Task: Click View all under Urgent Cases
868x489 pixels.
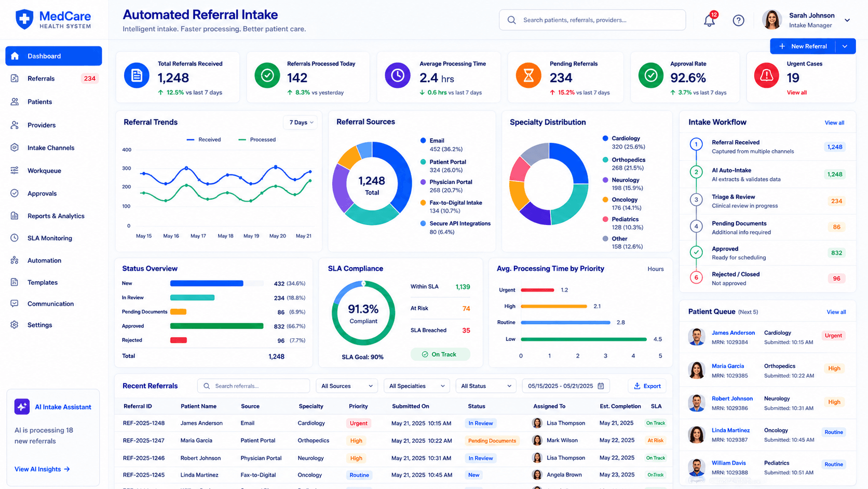Action: (797, 92)
